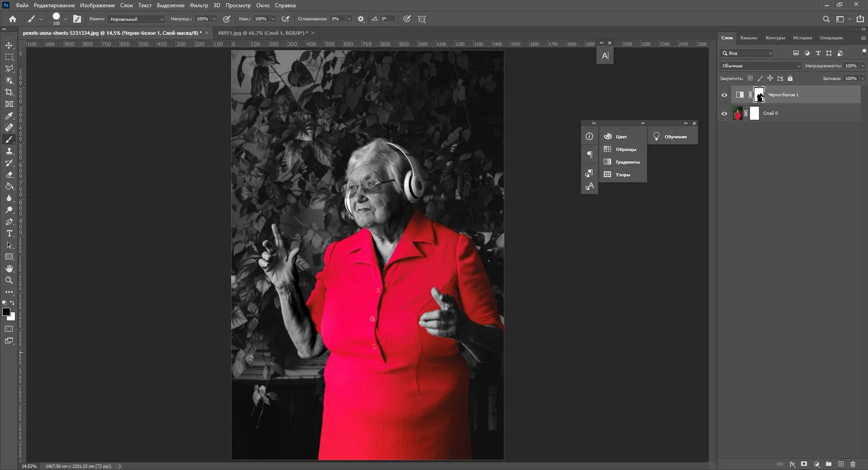Open the brush mode Нормальный dropdown
The height and width of the screenshot is (470, 868).
point(137,19)
